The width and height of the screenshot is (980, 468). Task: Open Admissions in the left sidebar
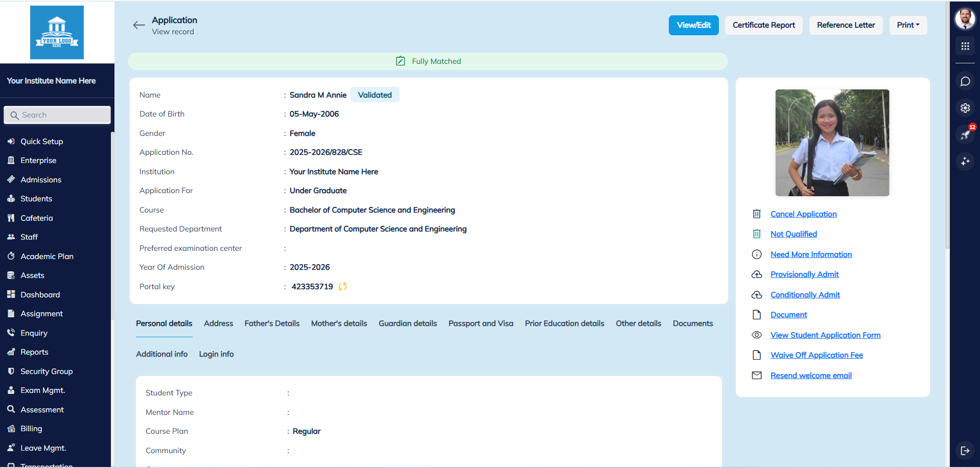pyautogui.click(x=40, y=179)
